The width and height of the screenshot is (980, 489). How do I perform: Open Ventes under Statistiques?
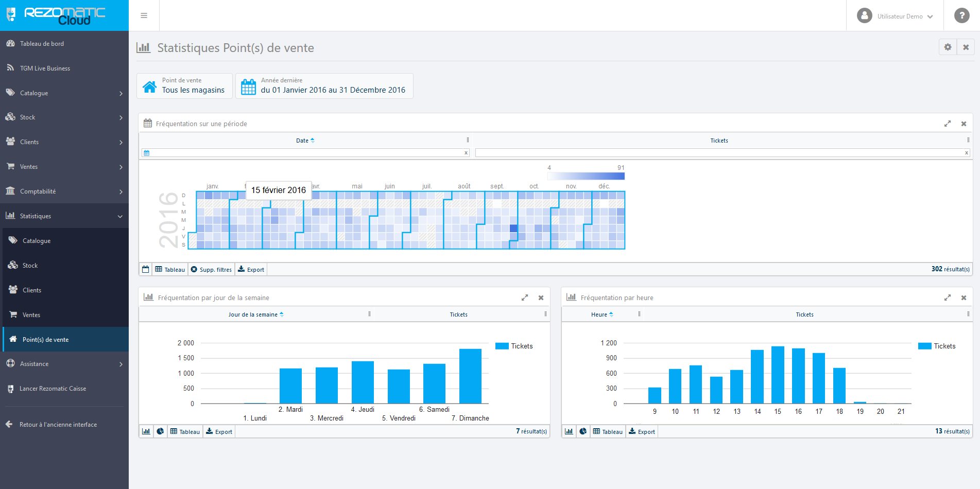pos(65,315)
